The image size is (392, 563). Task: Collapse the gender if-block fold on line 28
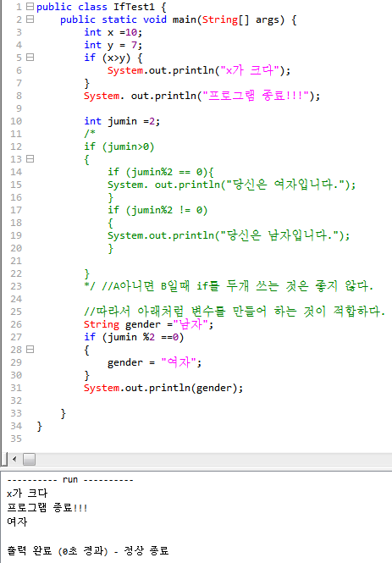(30, 350)
